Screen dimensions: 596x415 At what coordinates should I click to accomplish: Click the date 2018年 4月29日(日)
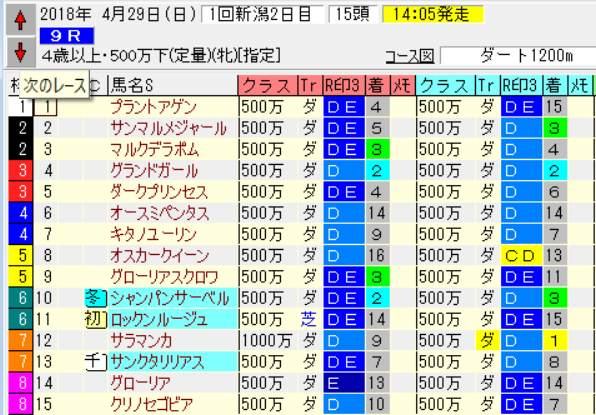[118, 14]
